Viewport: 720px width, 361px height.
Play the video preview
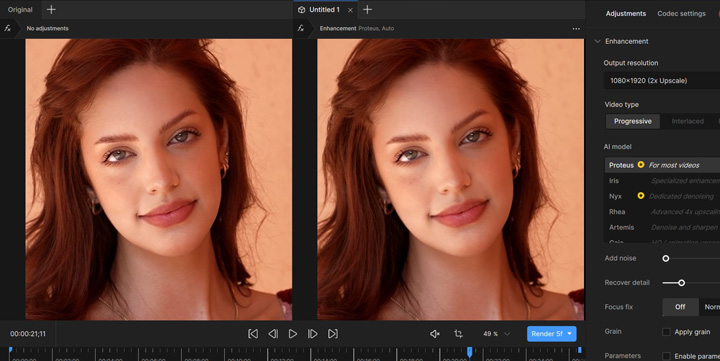pyautogui.click(x=292, y=334)
